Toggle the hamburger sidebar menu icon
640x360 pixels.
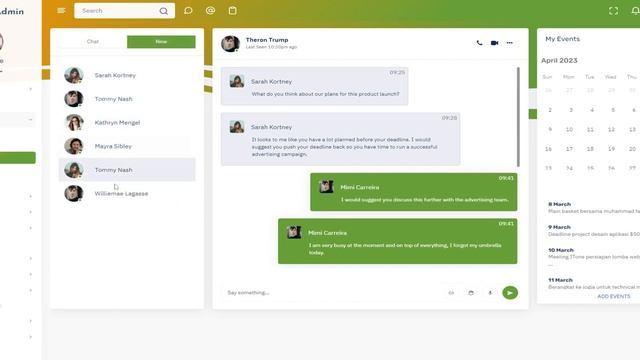pyautogui.click(x=61, y=11)
